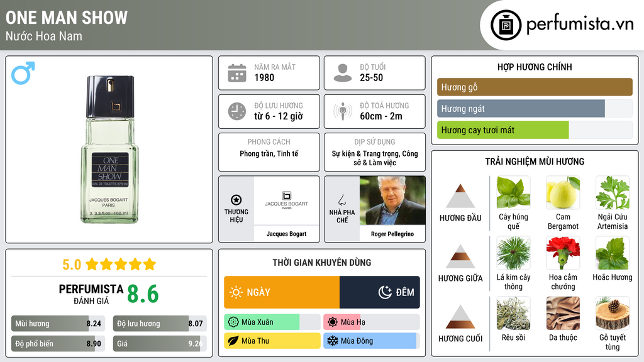Screen dimensions: 644x362
Task: Click the Jacques Bogart brand logo image
Action: click(x=287, y=200)
